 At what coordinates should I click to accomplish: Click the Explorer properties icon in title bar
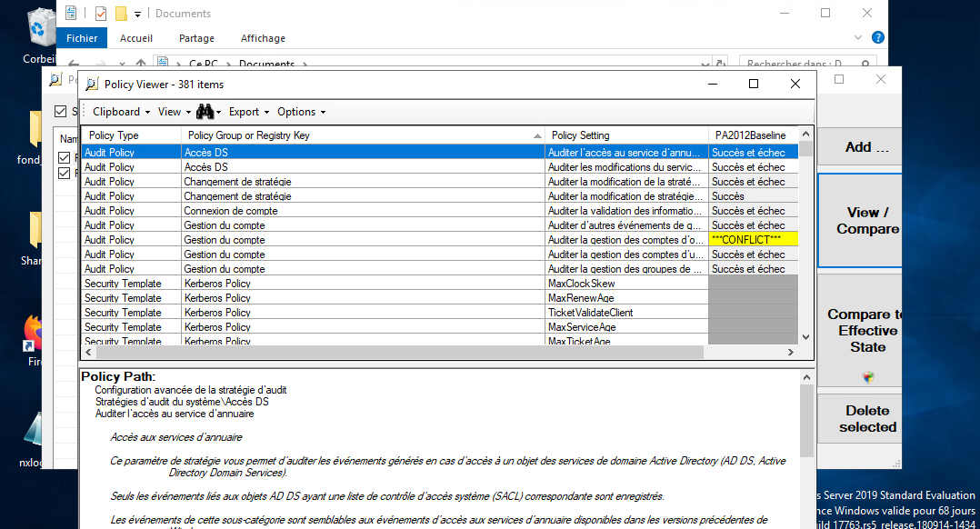(x=100, y=14)
